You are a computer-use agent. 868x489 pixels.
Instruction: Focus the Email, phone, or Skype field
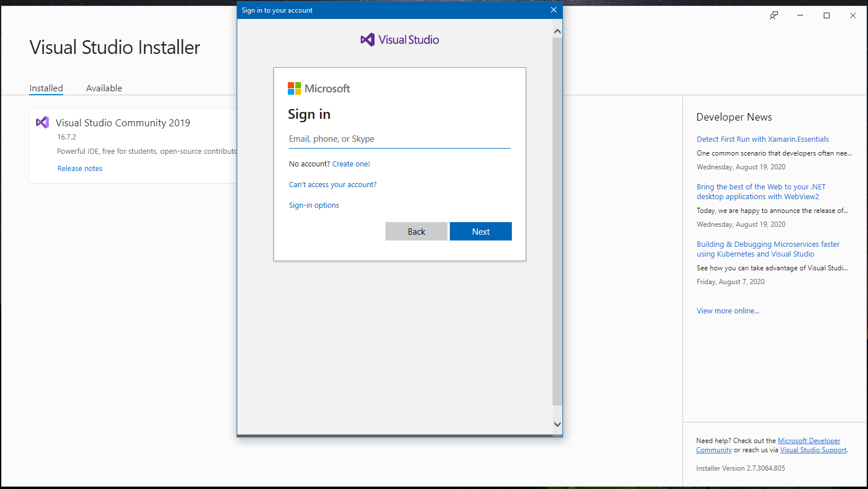399,139
